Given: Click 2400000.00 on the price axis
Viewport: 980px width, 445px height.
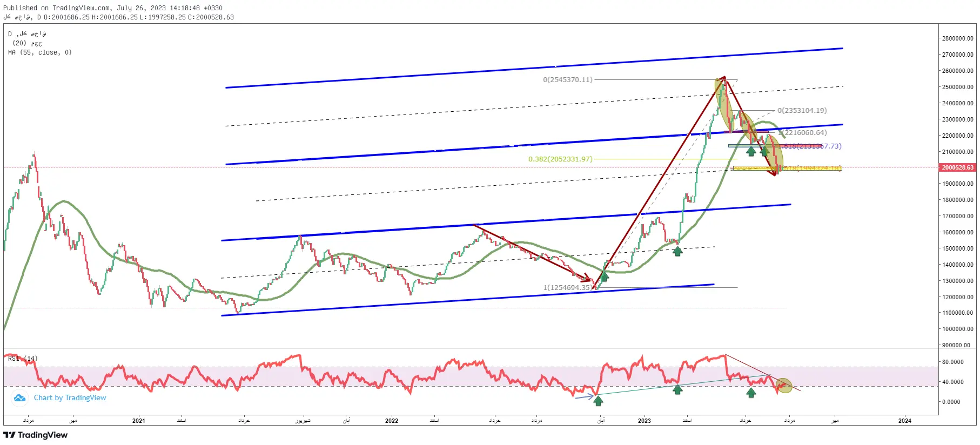Looking at the screenshot, I should [958, 103].
